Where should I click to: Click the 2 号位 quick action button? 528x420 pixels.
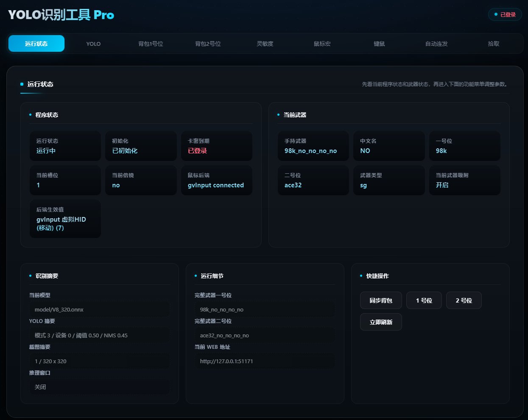click(x=464, y=300)
